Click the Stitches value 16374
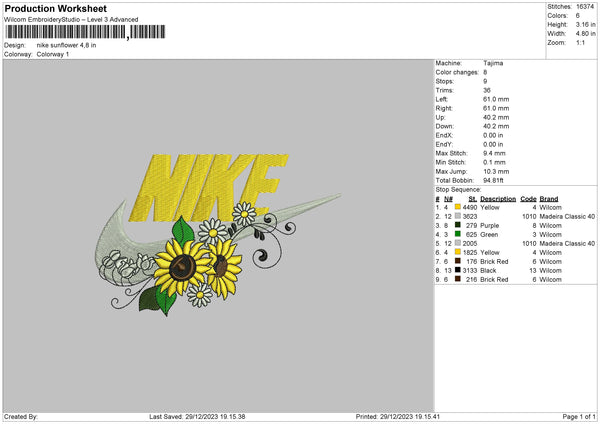This screenshot has height=424, width=600. point(585,7)
